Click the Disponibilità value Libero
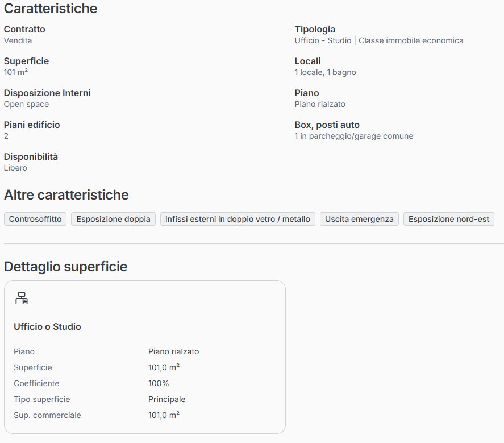 point(15,168)
